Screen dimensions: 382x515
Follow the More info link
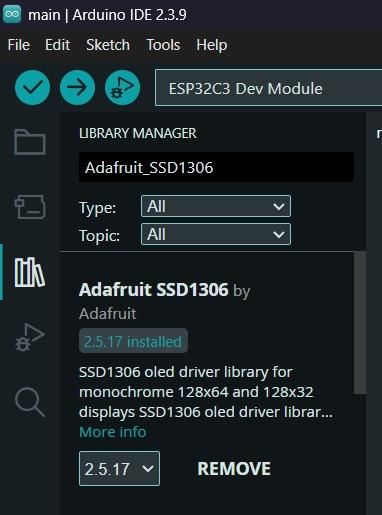pyautogui.click(x=113, y=432)
